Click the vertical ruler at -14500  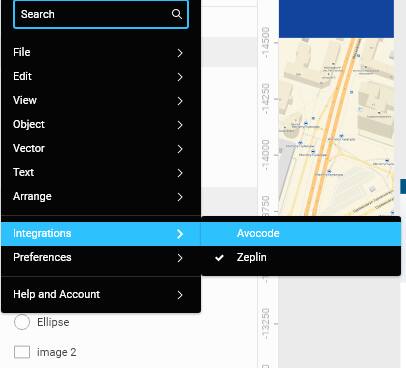coord(266,42)
